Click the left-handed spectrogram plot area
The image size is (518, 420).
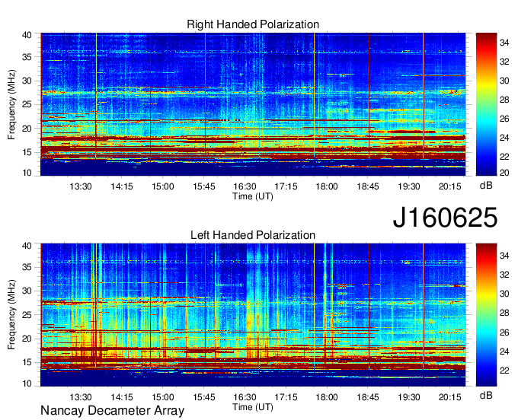253,315
